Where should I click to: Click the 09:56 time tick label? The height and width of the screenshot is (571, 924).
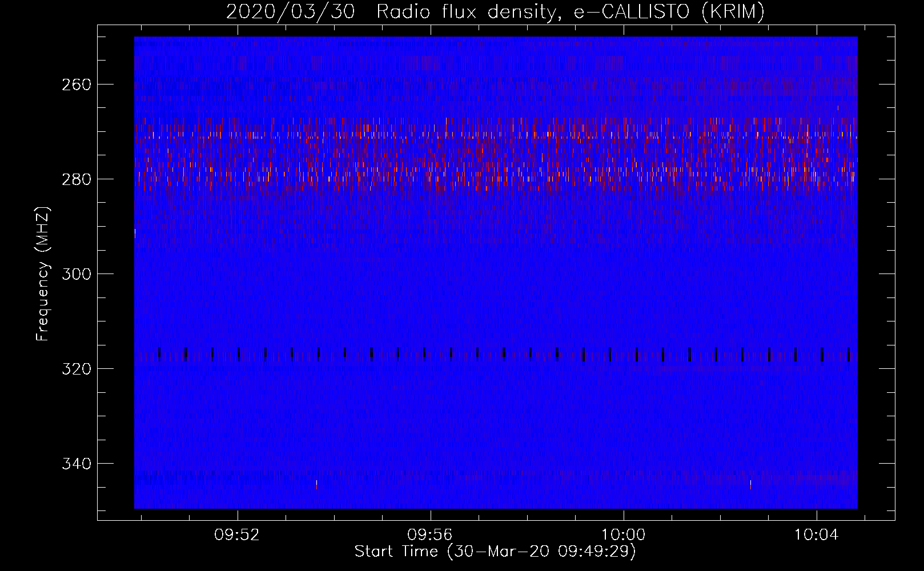click(x=430, y=535)
